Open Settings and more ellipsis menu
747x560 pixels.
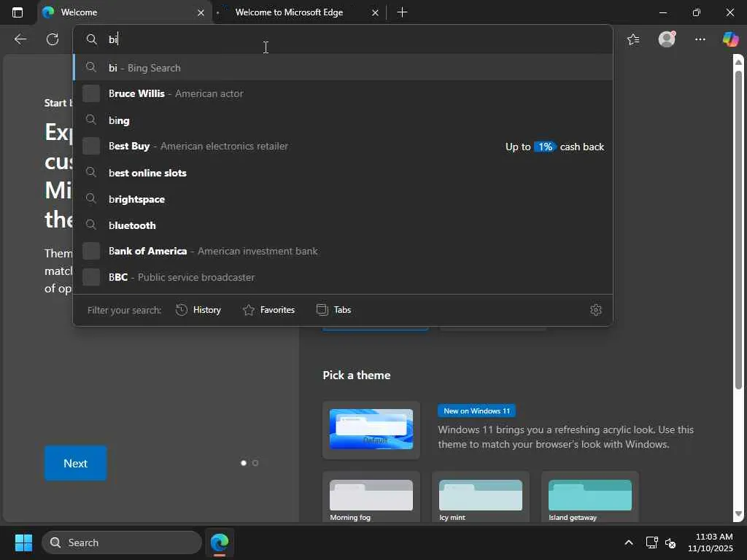click(700, 39)
